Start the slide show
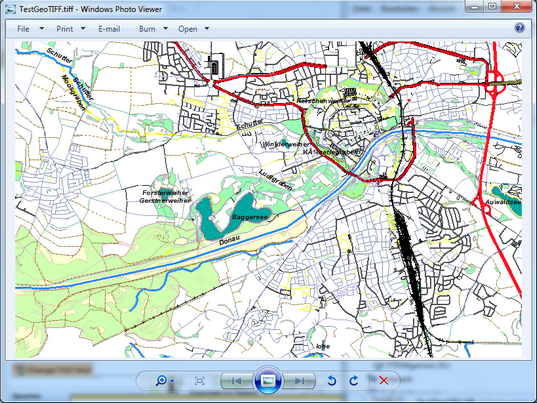This screenshot has height=403, width=537. (268, 380)
